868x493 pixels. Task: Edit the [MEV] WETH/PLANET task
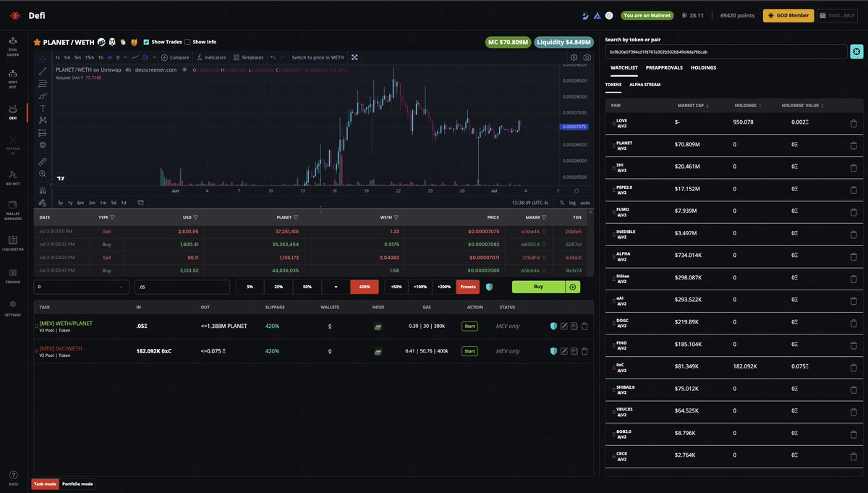564,326
